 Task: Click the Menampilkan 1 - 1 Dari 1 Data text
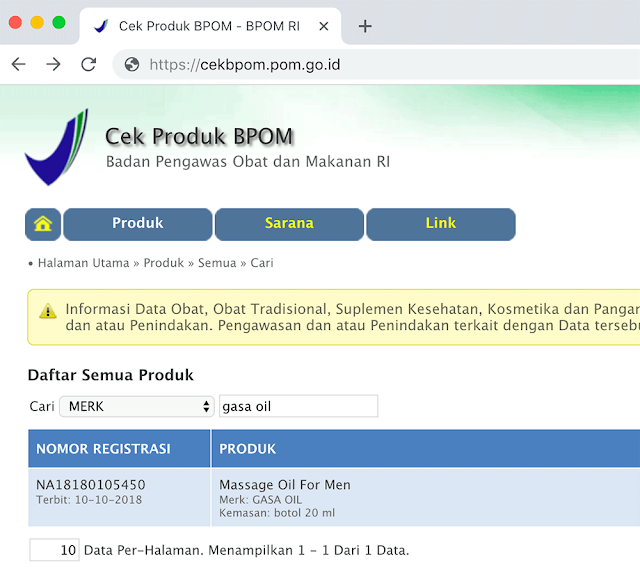[x=309, y=550]
